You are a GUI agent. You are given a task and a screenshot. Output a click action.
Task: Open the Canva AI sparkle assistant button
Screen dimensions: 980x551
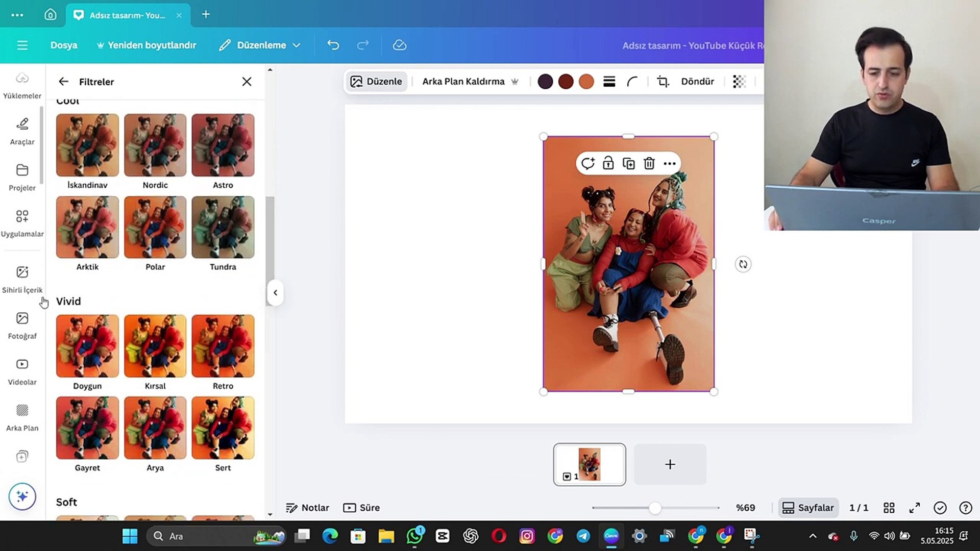coord(22,496)
